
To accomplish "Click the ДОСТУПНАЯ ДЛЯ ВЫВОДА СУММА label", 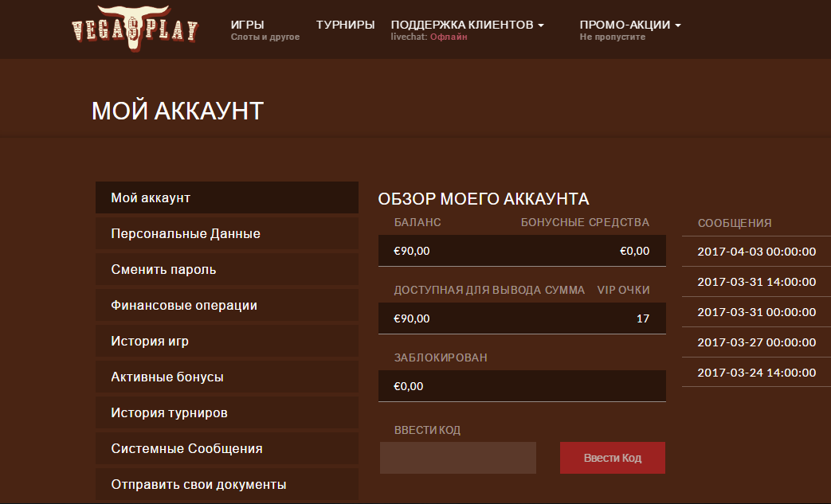I will tap(490, 290).
